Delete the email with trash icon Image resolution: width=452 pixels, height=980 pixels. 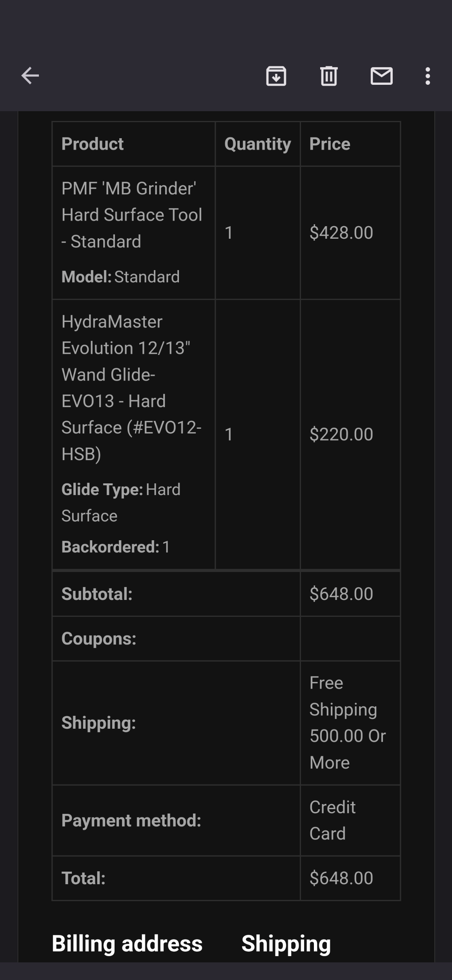tap(329, 76)
